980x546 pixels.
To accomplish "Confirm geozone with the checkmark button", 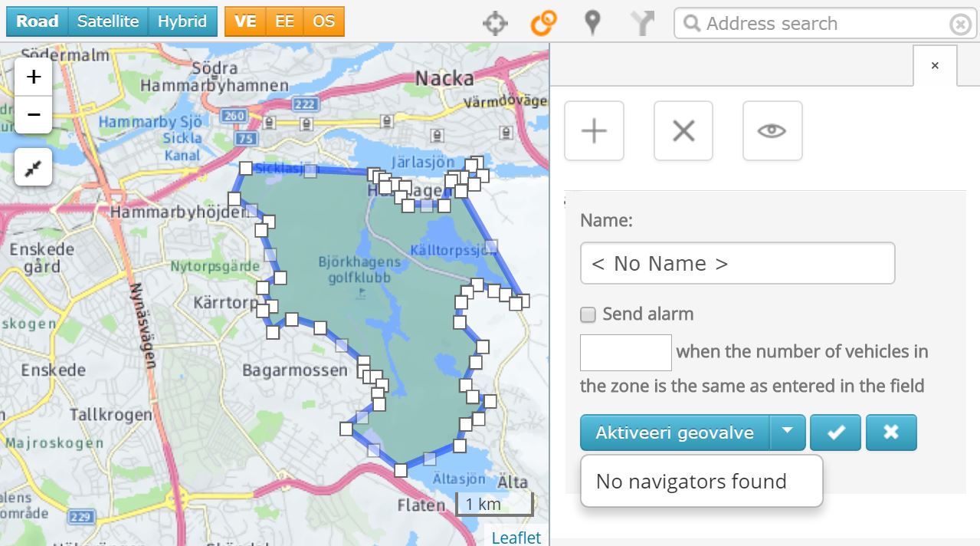I will pos(835,433).
